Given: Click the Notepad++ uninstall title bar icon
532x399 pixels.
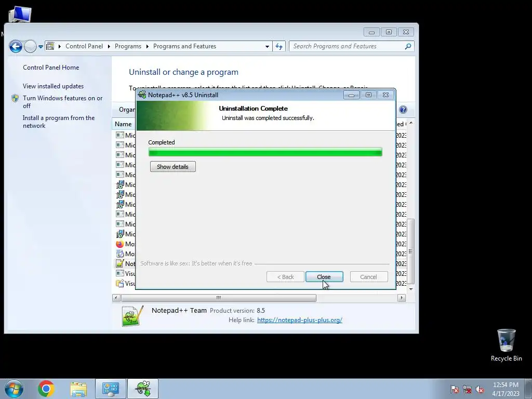Looking at the screenshot, I should coord(142,95).
